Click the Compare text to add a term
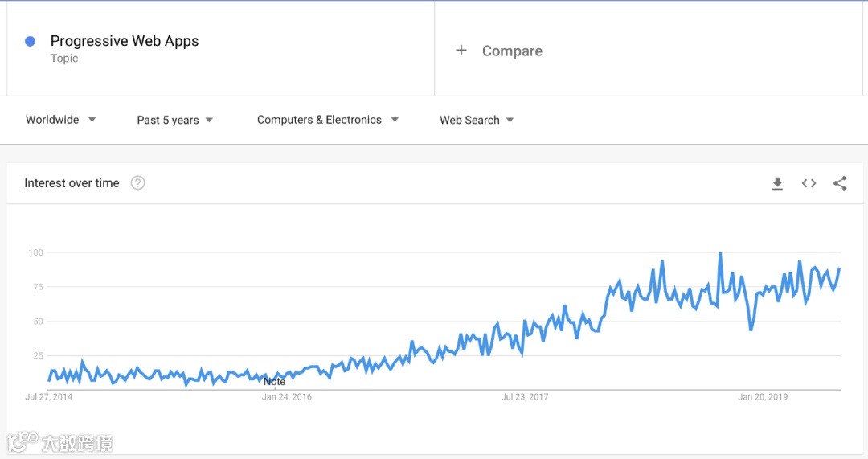868x459 pixels. (512, 51)
